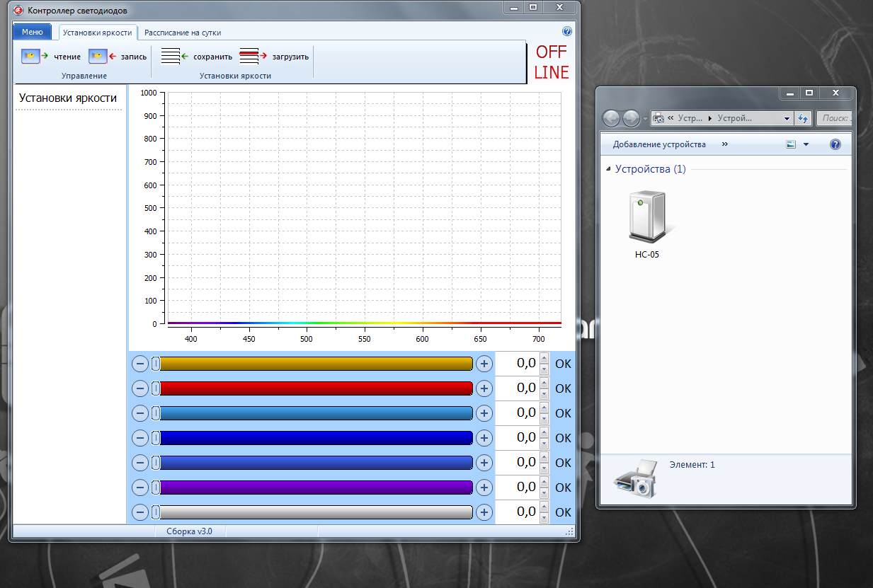
Task: Increase the violet channel plus button
Action: click(x=484, y=488)
